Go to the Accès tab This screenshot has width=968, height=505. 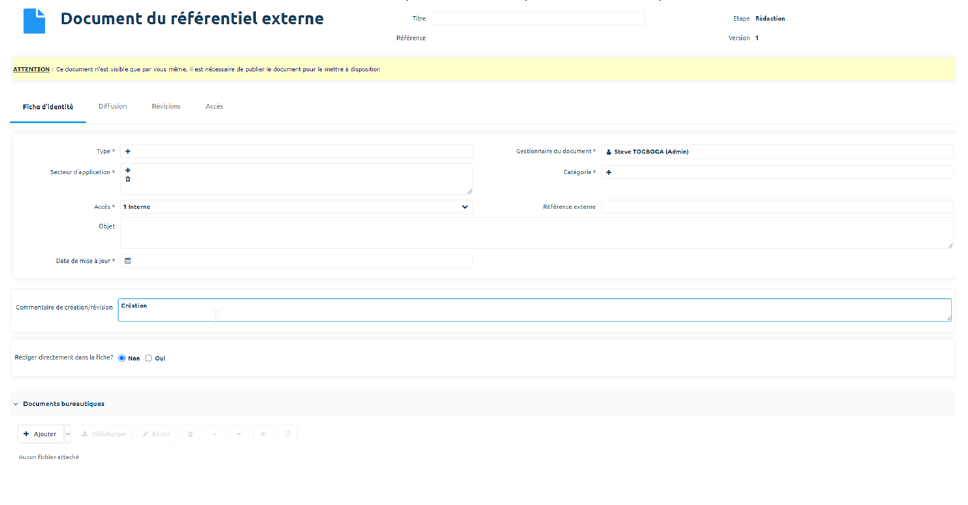pyautogui.click(x=214, y=106)
